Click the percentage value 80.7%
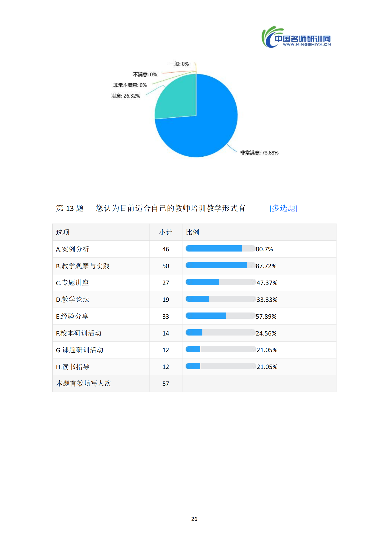Viewport: 392px width, 555px height. click(264, 249)
